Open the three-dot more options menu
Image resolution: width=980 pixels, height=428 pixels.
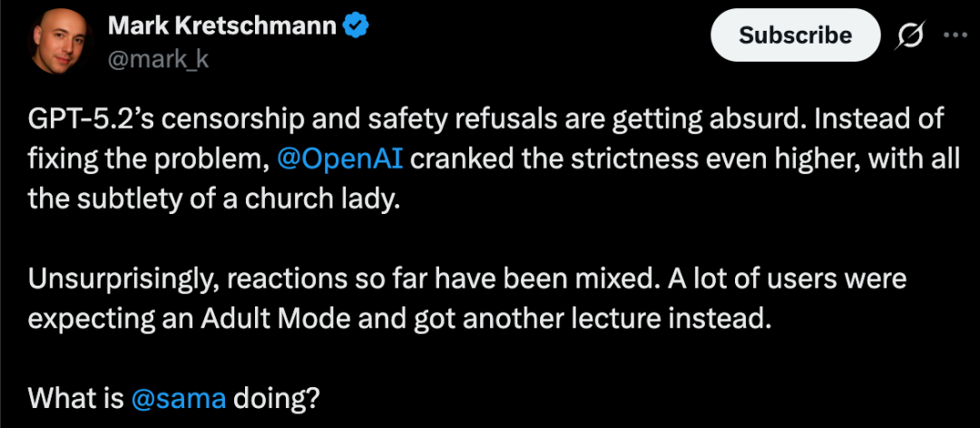point(955,34)
